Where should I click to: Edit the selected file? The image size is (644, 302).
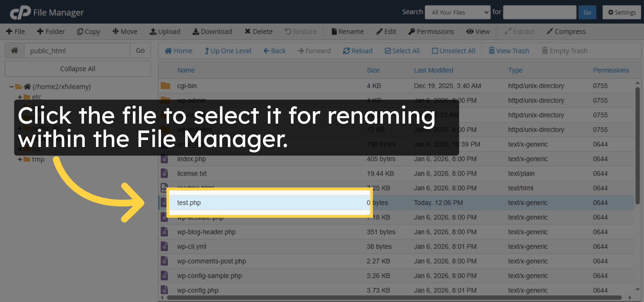pyautogui.click(x=386, y=31)
